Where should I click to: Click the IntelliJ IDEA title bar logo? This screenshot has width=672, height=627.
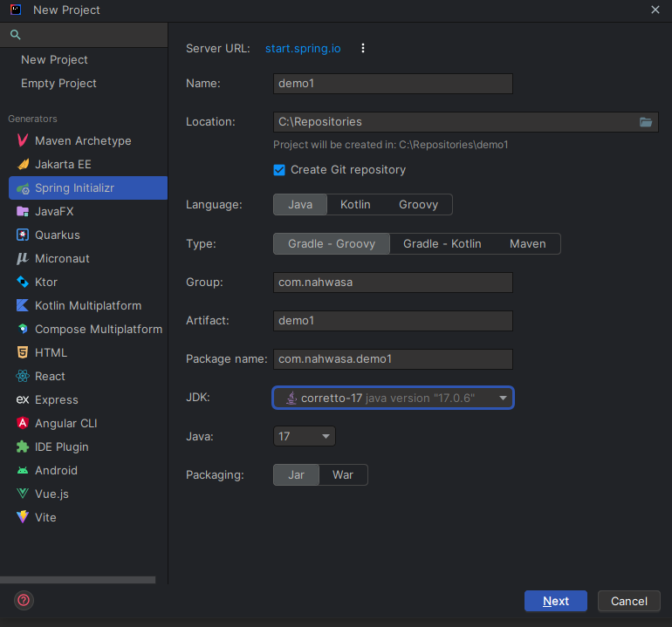[x=16, y=10]
